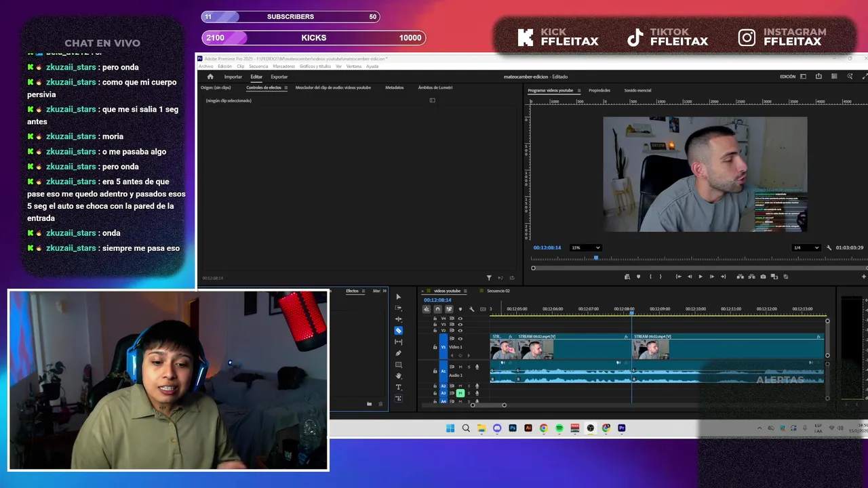
Task: Step back one frame in Program monitor
Action: pyautogui.click(x=690, y=277)
